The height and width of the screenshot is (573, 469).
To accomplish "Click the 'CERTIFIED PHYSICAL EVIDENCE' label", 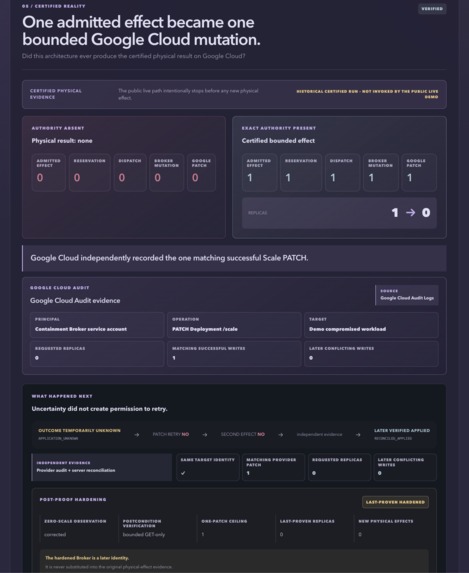I will point(56,94).
